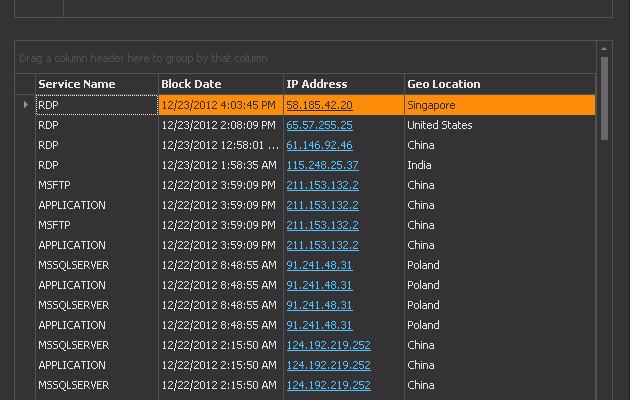Click the Geo Location column header

(498, 84)
